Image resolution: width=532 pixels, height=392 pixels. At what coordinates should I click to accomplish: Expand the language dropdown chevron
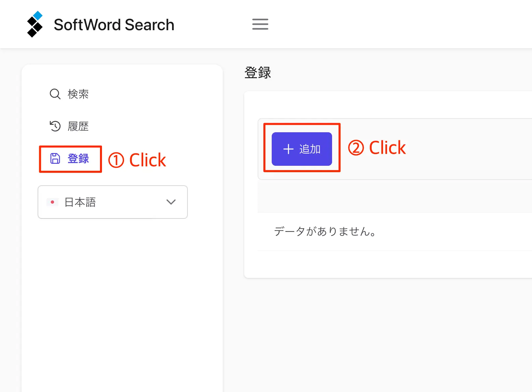(171, 202)
